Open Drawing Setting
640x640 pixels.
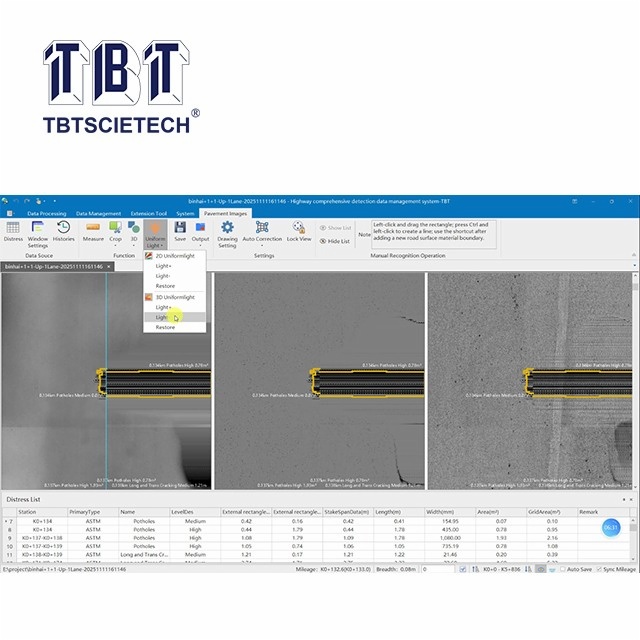click(x=228, y=232)
